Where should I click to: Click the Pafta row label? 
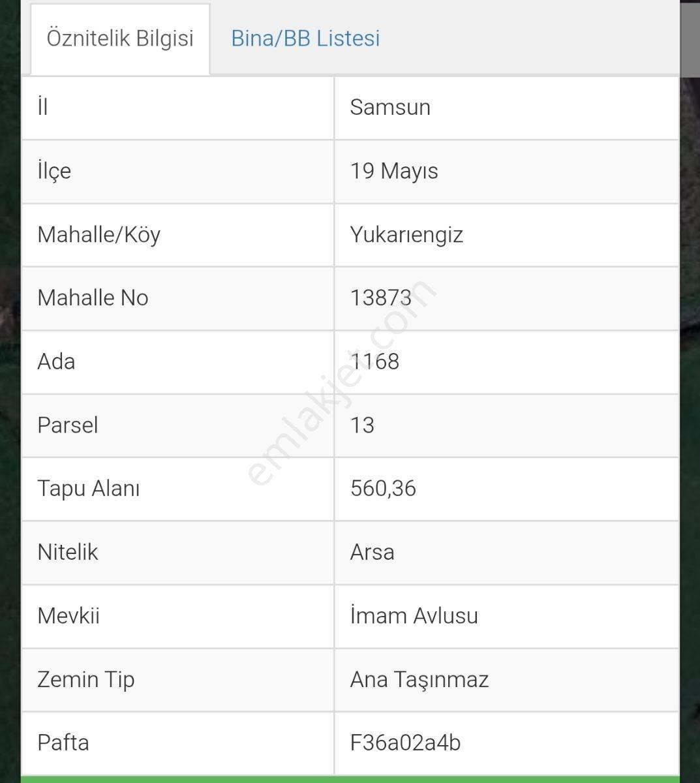[x=63, y=743]
